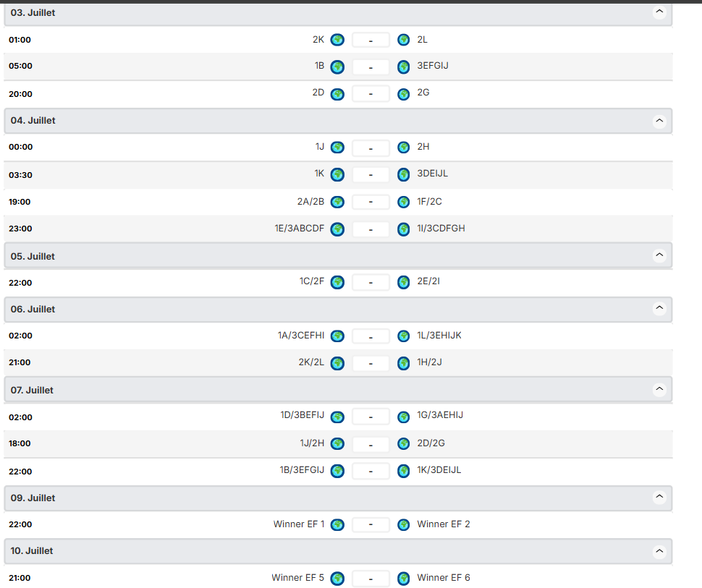The image size is (702, 588).
Task: Click the globe icon beside team 2K
Action: (337, 40)
